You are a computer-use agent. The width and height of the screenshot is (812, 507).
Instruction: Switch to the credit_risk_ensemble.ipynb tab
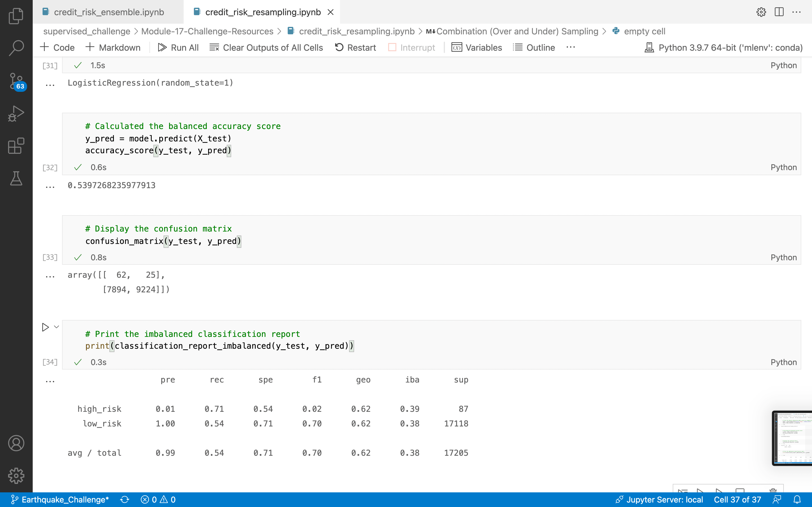pos(109,12)
